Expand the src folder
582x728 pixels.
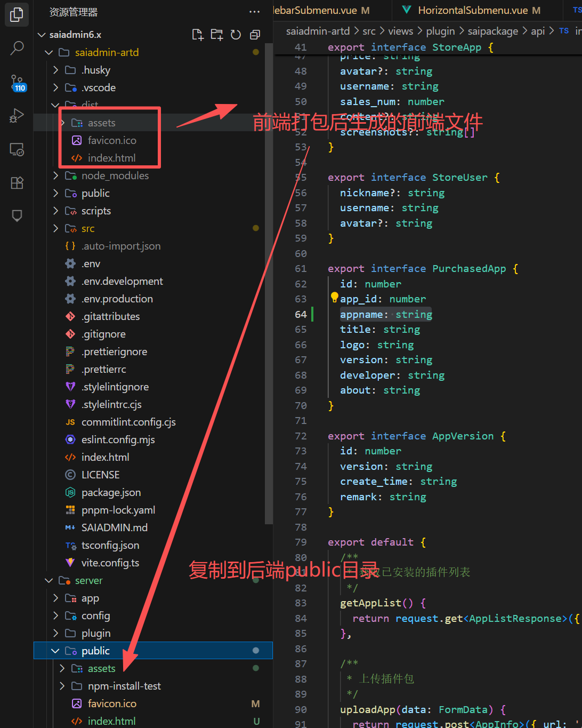87,228
